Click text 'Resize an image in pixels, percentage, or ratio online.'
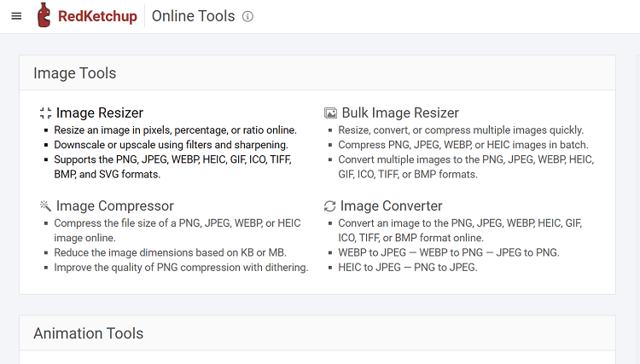 [175, 130]
